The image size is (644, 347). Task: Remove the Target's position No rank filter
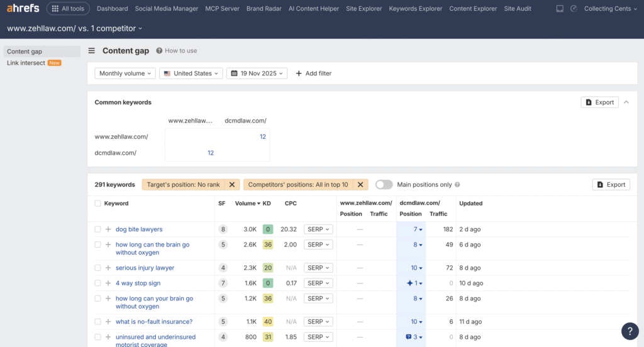coord(231,185)
